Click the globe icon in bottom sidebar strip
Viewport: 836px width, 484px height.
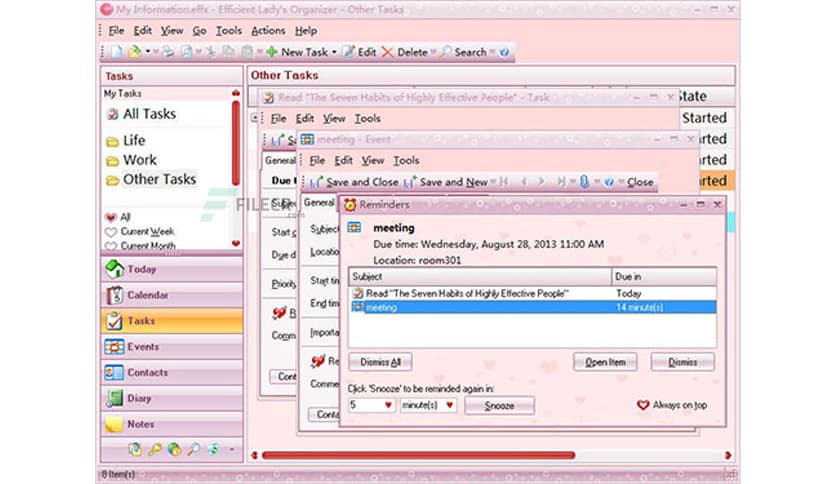[174, 449]
